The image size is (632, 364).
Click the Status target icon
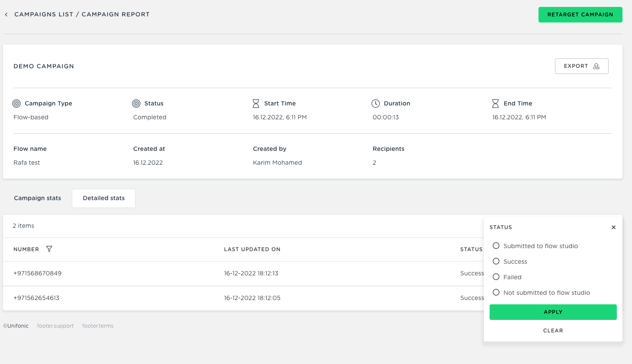136,103
